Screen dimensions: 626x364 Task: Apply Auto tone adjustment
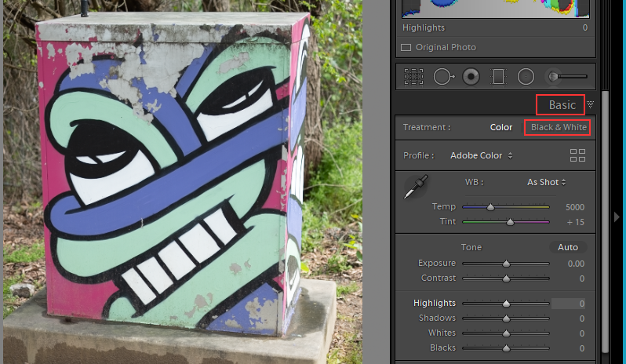(568, 247)
